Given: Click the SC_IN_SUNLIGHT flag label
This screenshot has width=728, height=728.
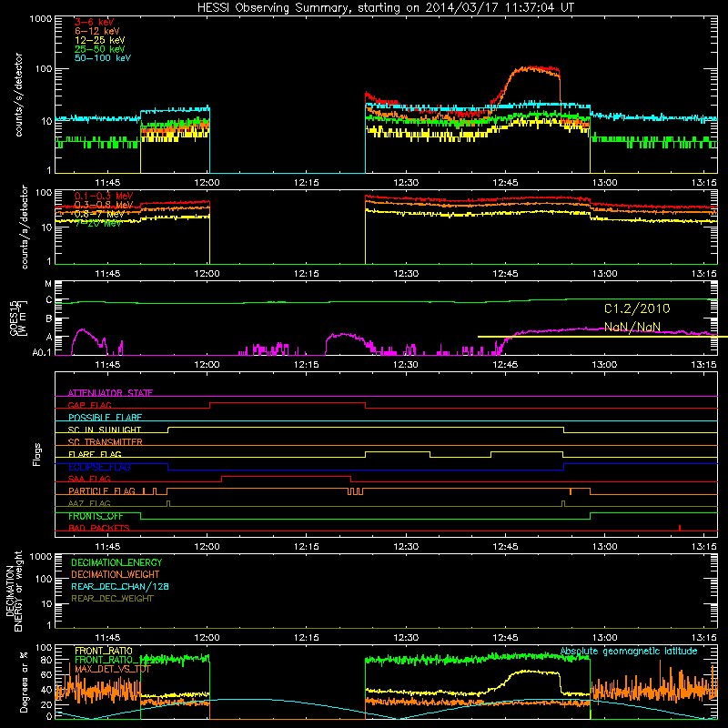Looking at the screenshot, I should (x=105, y=430).
